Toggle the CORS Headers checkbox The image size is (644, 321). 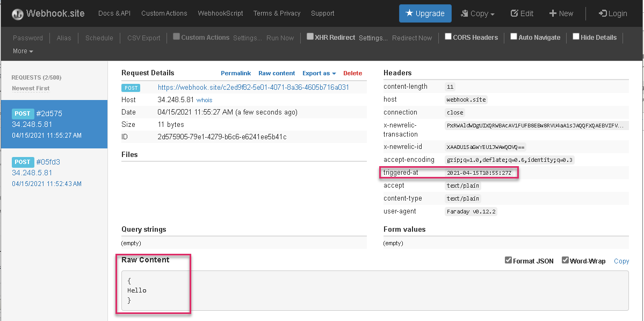point(448,37)
